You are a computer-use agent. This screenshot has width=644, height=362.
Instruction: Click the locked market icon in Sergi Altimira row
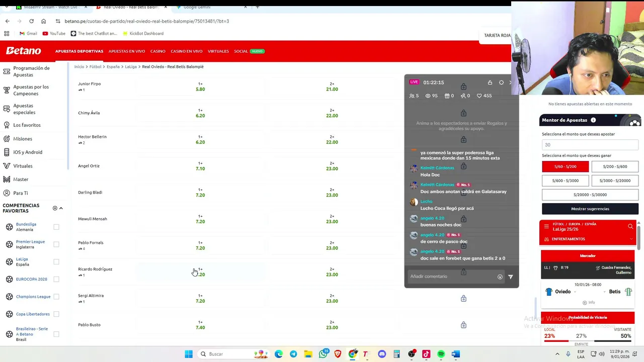[x=463, y=299]
